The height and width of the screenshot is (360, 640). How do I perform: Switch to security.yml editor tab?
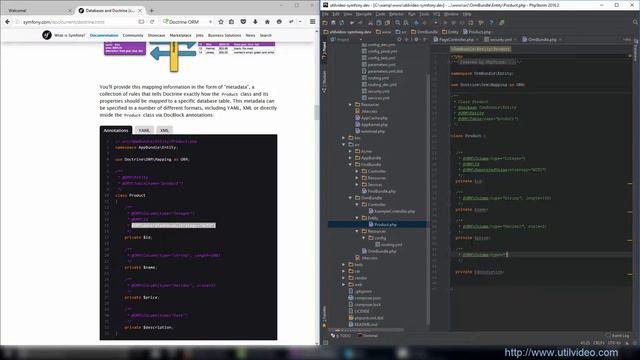point(500,40)
